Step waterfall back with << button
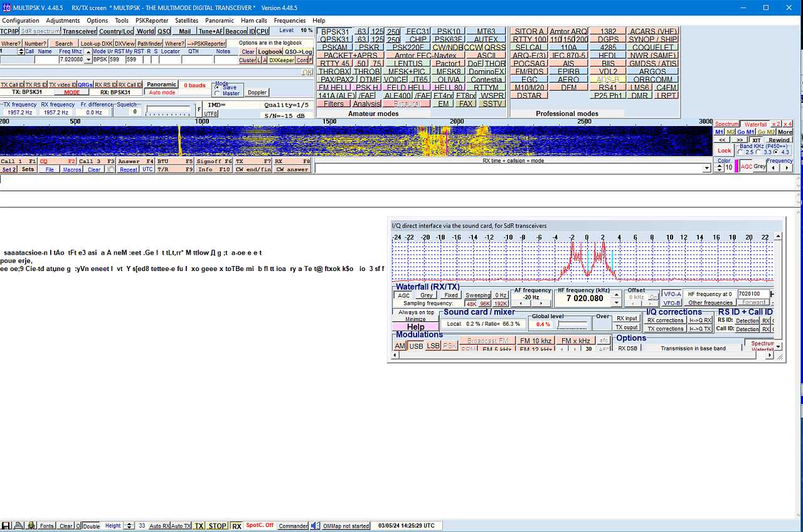 point(722,140)
